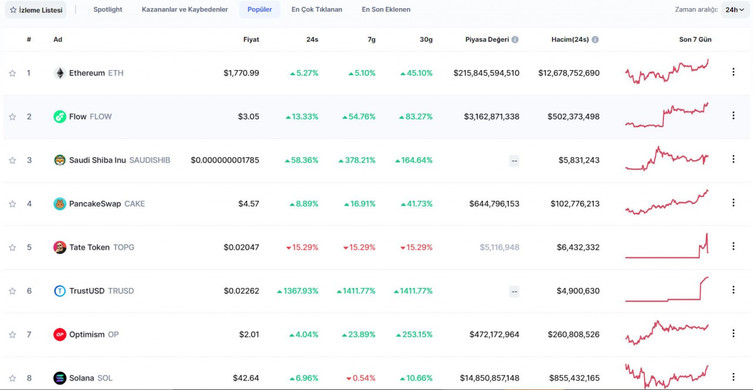This screenshot has width=753, height=390.
Task: Open the Tate Token TOPG page
Action: pos(101,247)
